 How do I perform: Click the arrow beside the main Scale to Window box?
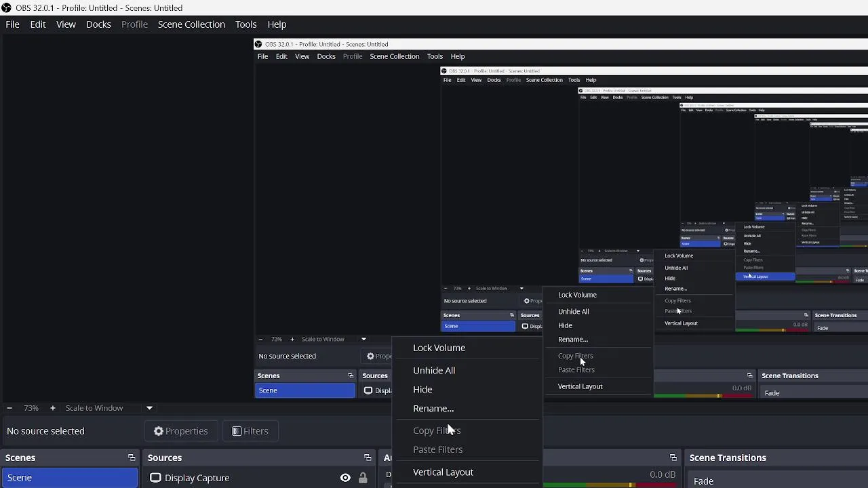(x=149, y=408)
